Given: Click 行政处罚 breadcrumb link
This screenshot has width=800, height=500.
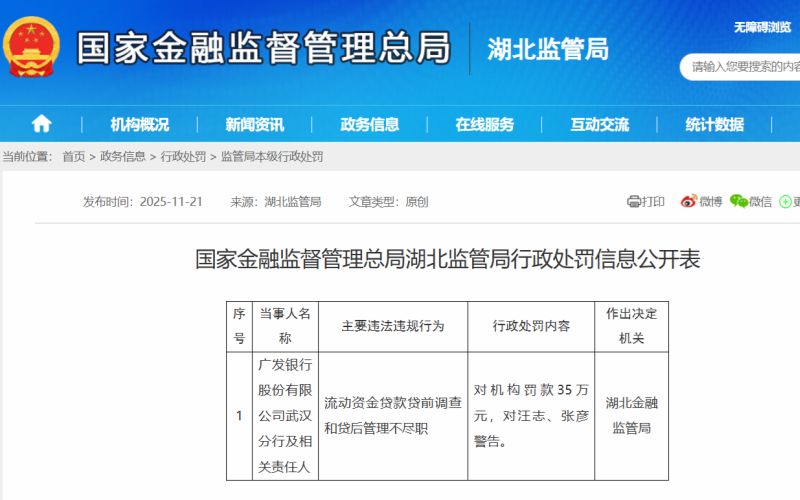Looking at the screenshot, I should pyautogui.click(x=183, y=157).
